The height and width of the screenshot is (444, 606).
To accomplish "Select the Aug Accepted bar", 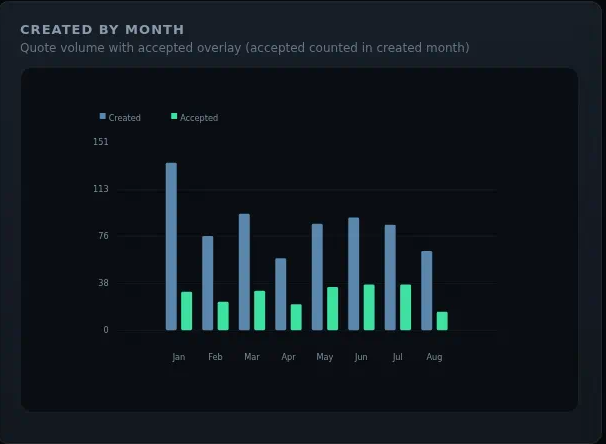I will point(442,321).
